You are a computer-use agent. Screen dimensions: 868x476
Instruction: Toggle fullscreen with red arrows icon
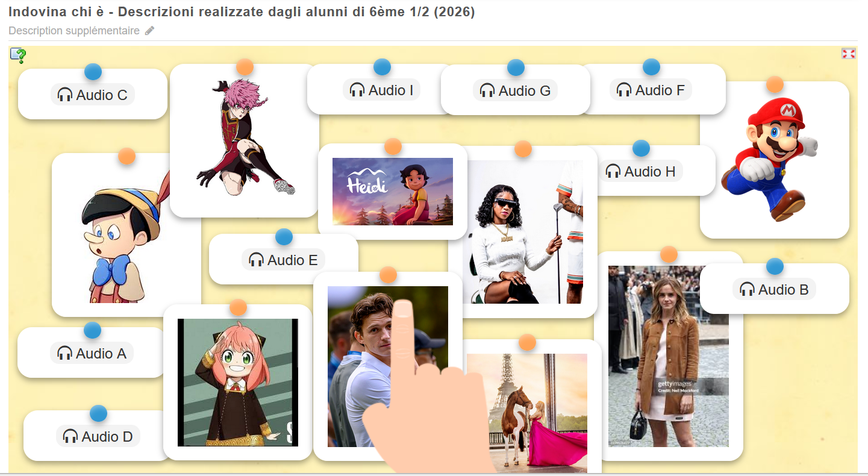(x=848, y=54)
